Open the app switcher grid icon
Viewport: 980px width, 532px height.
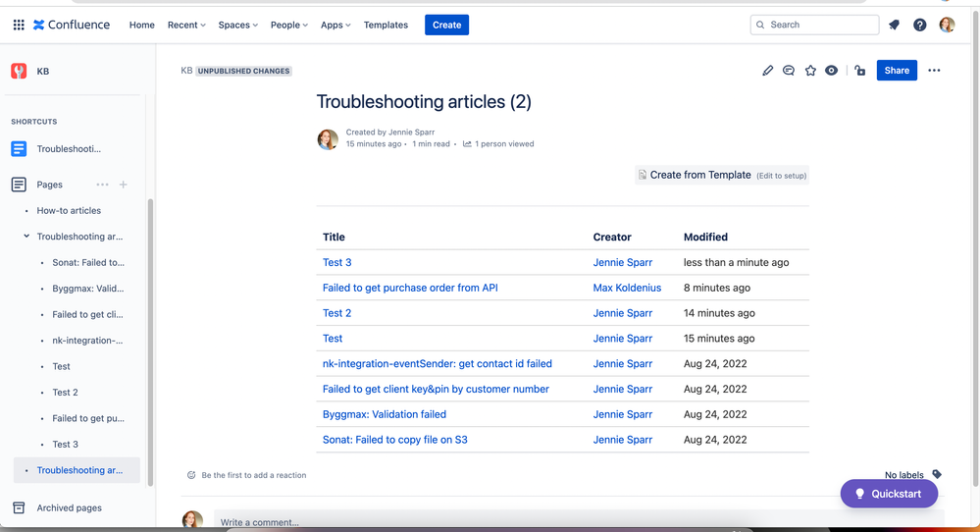click(x=19, y=25)
